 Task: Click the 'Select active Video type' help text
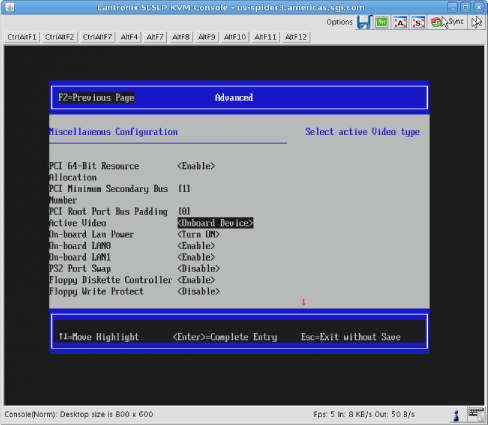pyautogui.click(x=363, y=132)
